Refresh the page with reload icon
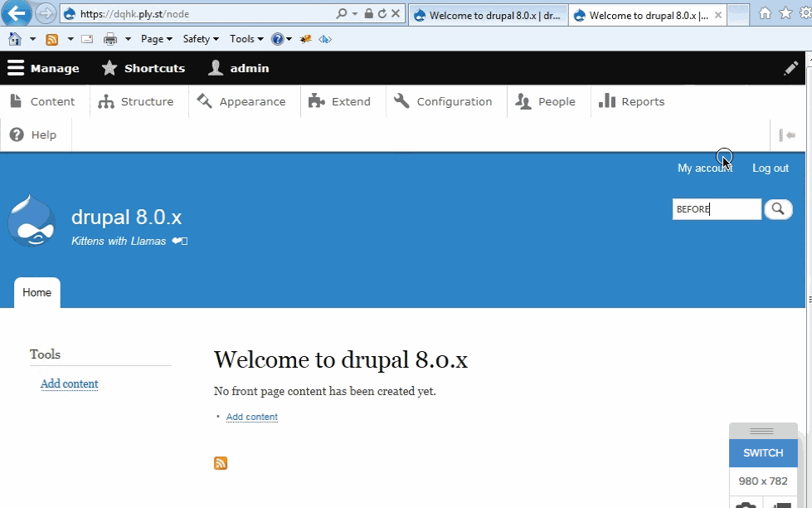This screenshot has height=508, width=812. (x=382, y=13)
